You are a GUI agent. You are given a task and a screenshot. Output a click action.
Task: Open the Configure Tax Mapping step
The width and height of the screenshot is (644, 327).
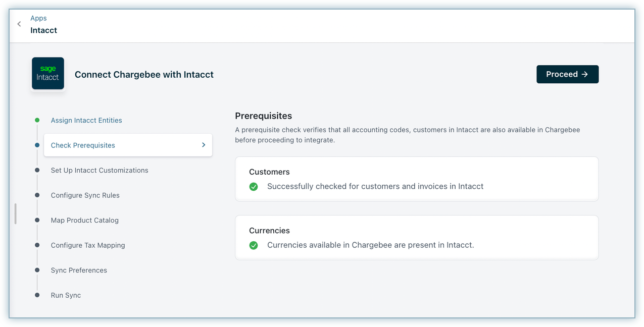click(x=88, y=245)
